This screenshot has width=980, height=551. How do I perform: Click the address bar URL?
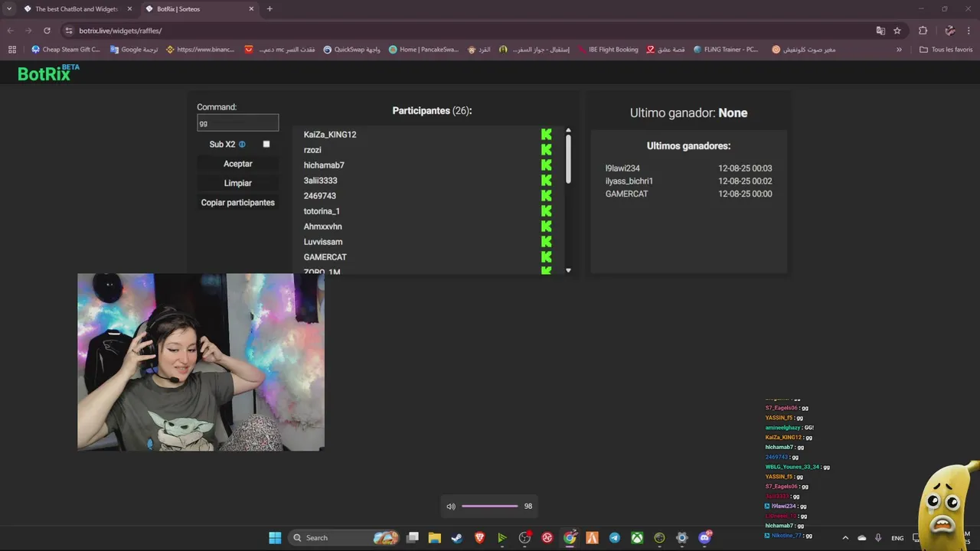pyautogui.click(x=120, y=31)
